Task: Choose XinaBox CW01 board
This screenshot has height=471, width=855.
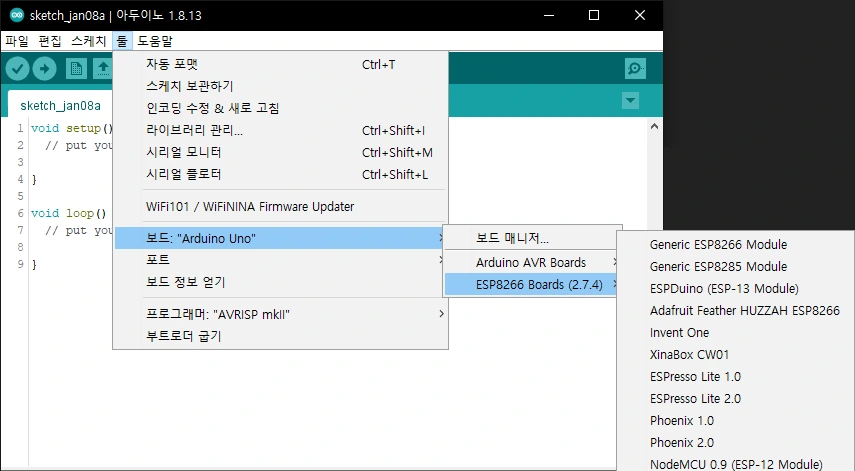Action: coord(736,354)
